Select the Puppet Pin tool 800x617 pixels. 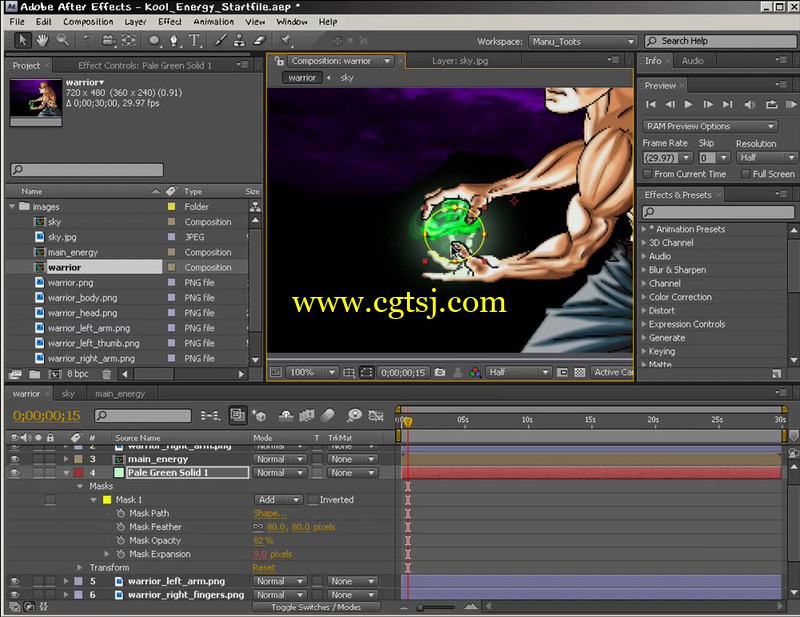click(286, 41)
